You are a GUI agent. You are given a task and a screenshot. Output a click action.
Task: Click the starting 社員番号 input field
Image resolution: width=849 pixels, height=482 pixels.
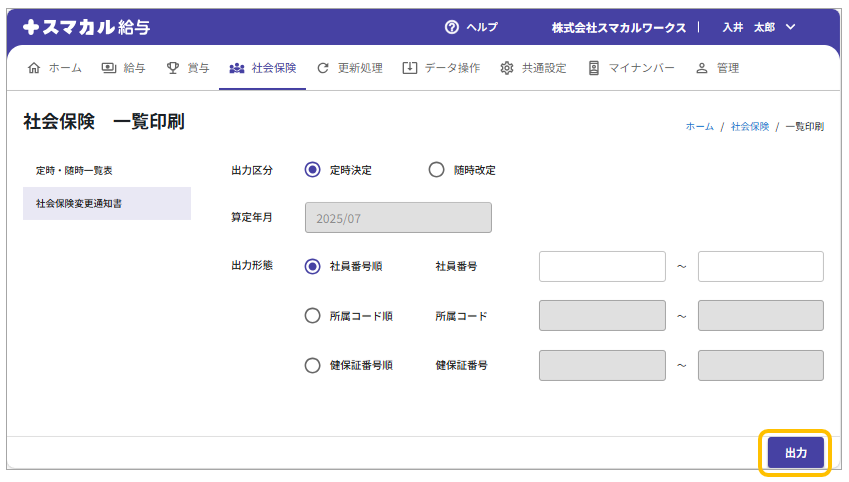(602, 267)
